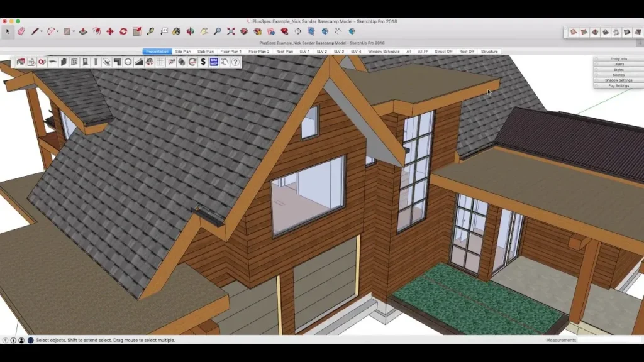Image resolution: width=644 pixels, height=362 pixels.
Task: Click the PlusSpec grid tool icon
Action: 160,62
